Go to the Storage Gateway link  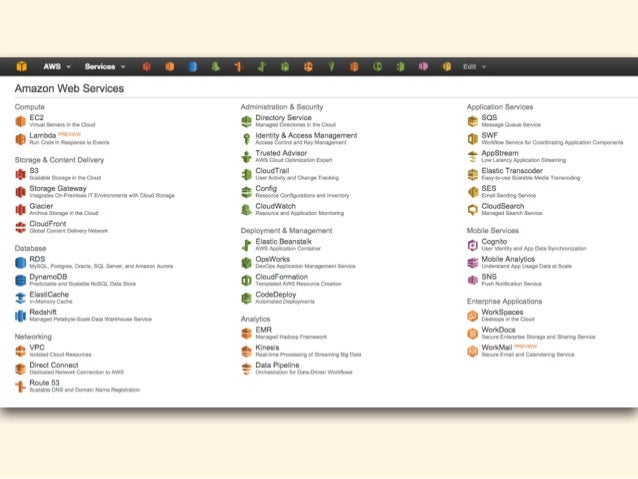[x=58, y=188]
